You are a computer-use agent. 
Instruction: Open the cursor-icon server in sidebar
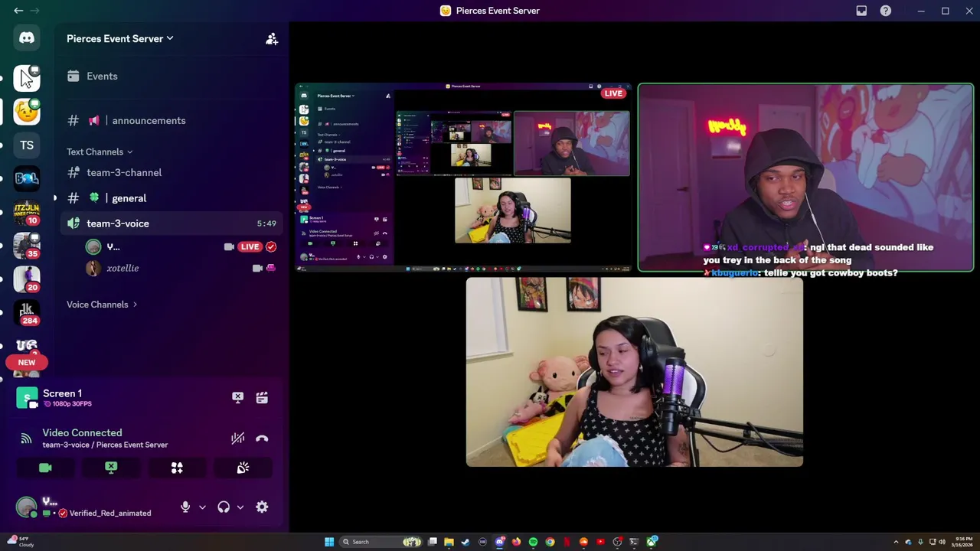(x=27, y=78)
